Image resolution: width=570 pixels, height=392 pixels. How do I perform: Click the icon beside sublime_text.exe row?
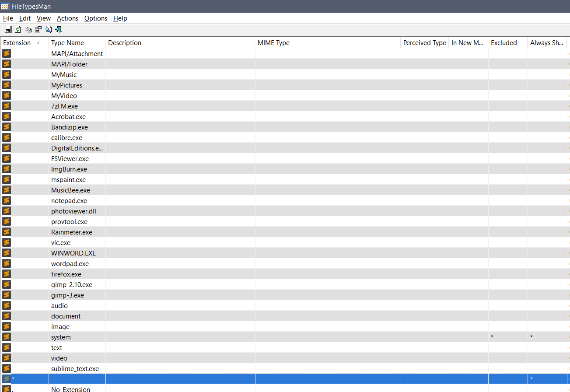point(6,368)
